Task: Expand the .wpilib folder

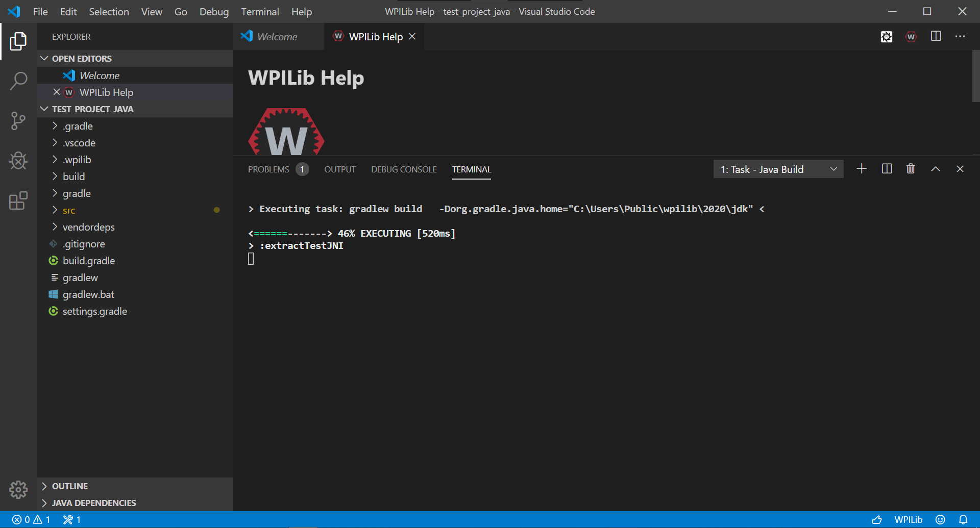Action: click(x=135, y=160)
